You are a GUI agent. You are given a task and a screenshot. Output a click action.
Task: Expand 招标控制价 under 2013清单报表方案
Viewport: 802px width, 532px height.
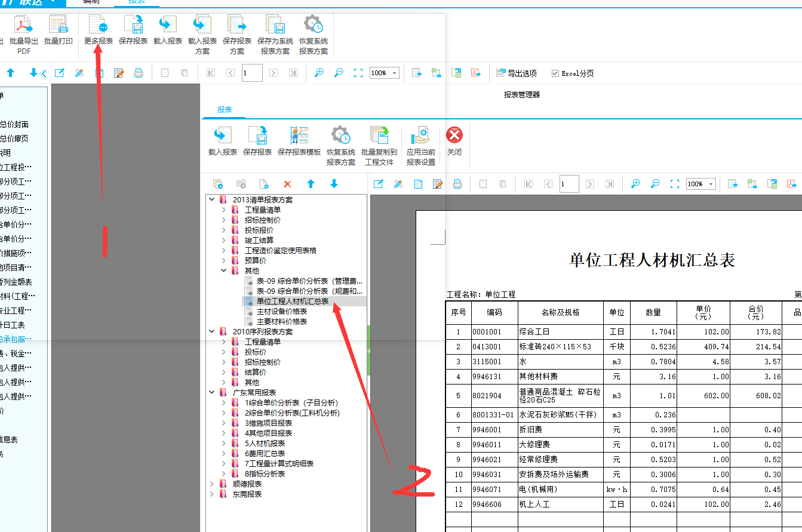(224, 220)
